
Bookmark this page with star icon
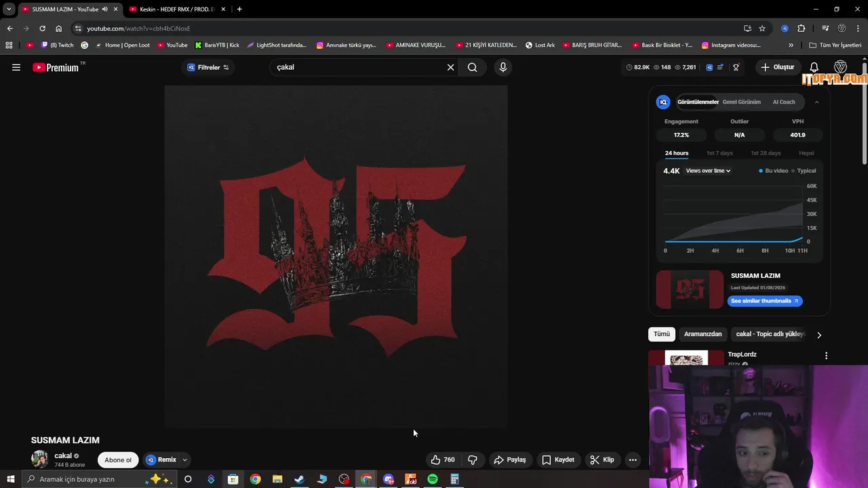(x=762, y=28)
